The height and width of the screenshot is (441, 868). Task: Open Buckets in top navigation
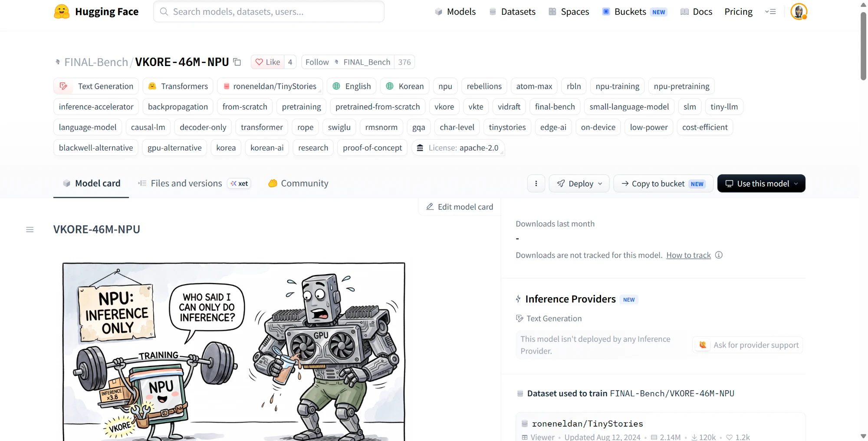click(x=634, y=12)
